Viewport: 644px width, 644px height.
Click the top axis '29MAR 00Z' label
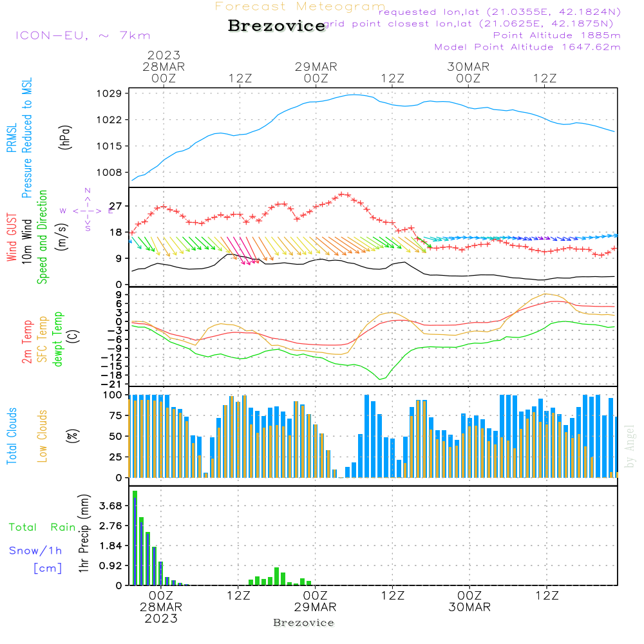pos(316,72)
